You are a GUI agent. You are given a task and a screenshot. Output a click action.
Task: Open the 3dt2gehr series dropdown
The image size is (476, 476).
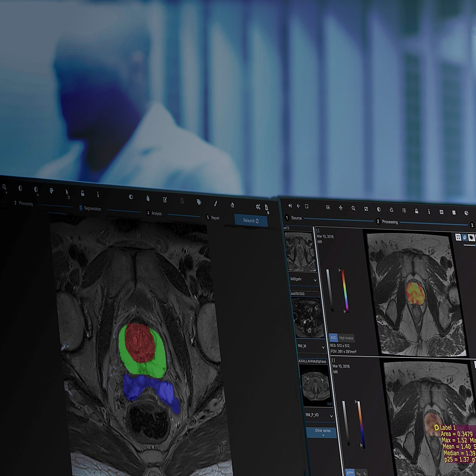pyautogui.click(x=303, y=279)
